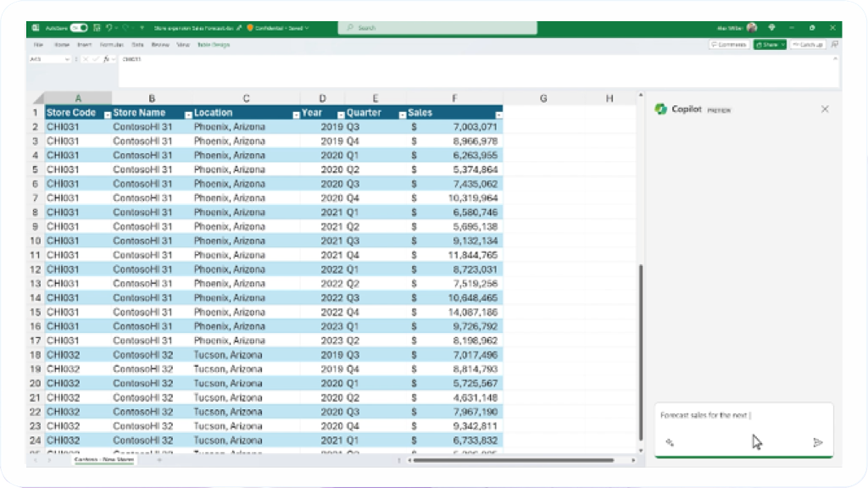This screenshot has width=868, height=488.
Task: Click the horizontal scrollbar thumb
Action: click(x=513, y=460)
